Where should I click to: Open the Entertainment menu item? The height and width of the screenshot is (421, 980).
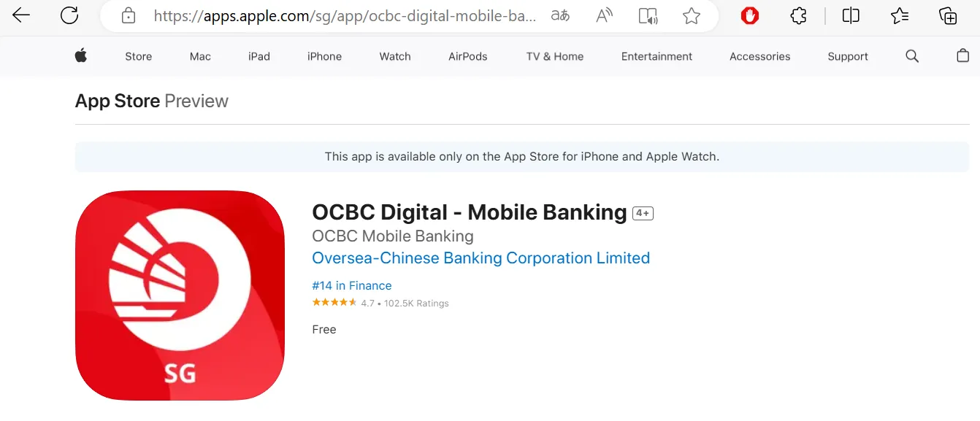pyautogui.click(x=656, y=56)
